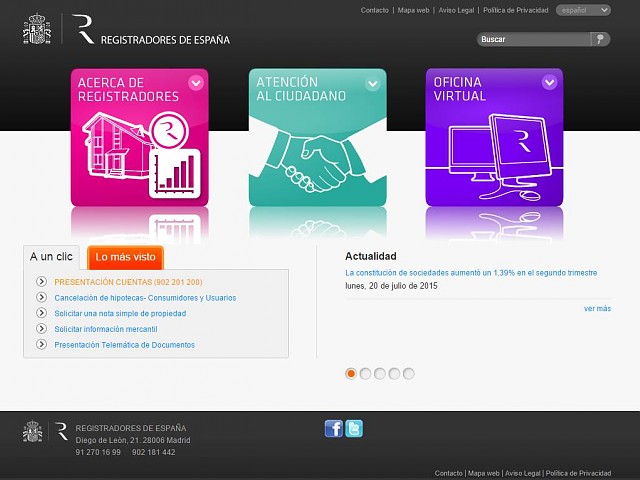Click the footer R logo
This screenshot has height=480, width=640.
pos(61,431)
